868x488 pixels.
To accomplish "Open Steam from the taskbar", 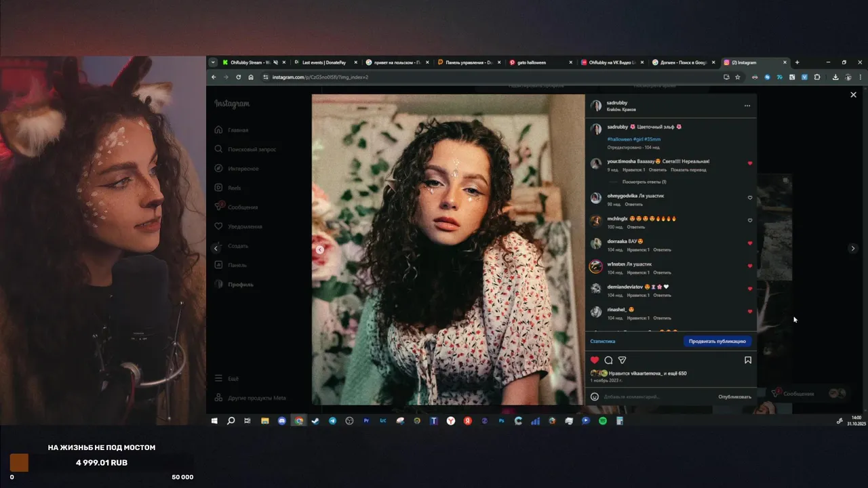I will click(x=315, y=421).
